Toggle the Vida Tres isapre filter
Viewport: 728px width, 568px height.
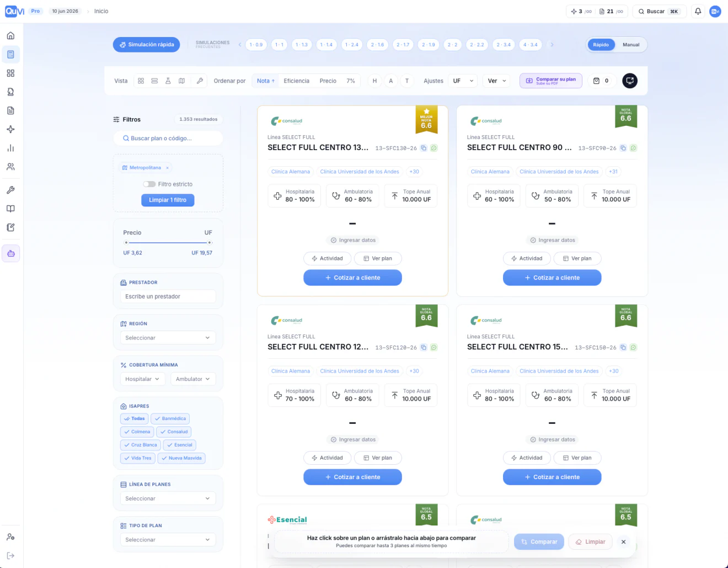click(x=138, y=458)
